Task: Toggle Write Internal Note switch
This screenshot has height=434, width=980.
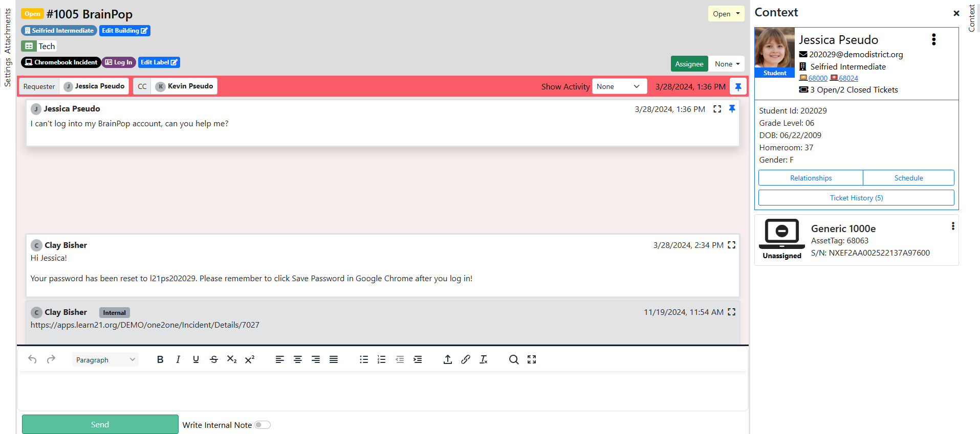Action: coord(263,425)
